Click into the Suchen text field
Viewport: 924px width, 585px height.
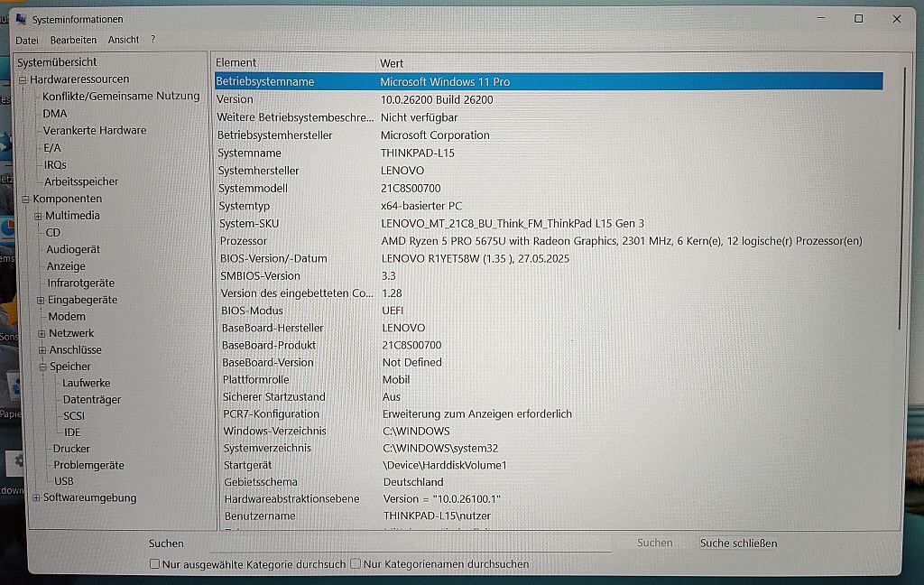(406, 543)
